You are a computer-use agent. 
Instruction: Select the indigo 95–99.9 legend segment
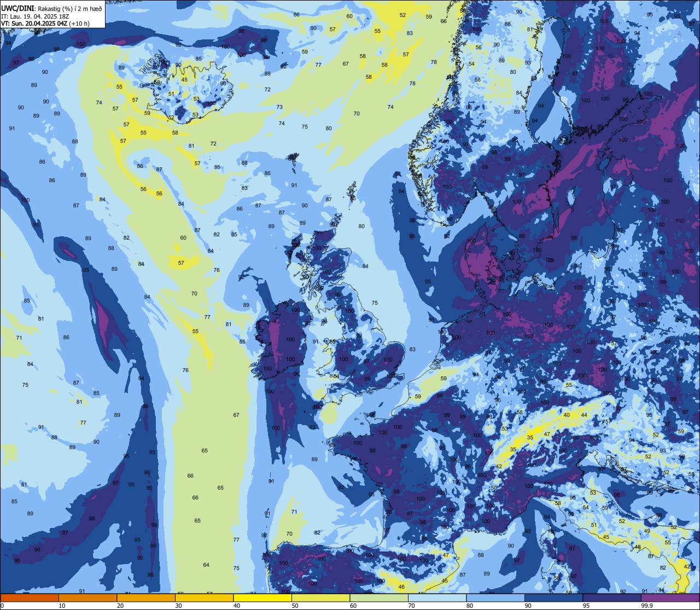coord(612,598)
